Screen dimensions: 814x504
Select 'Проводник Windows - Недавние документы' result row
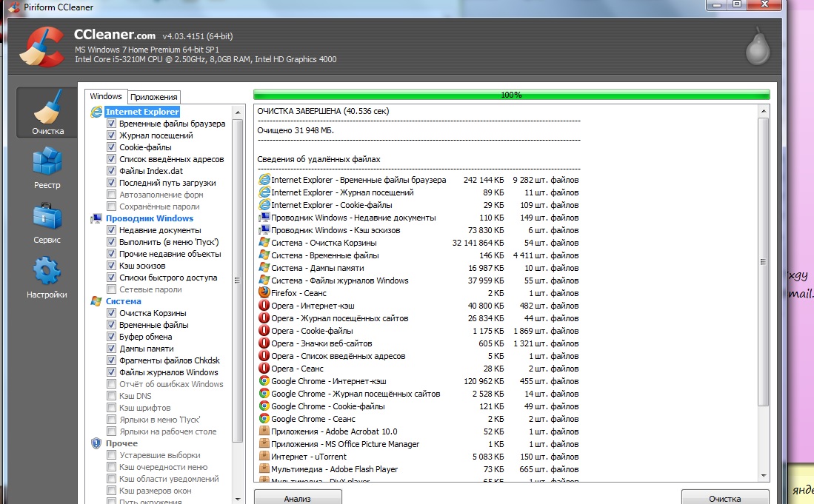[418, 218]
